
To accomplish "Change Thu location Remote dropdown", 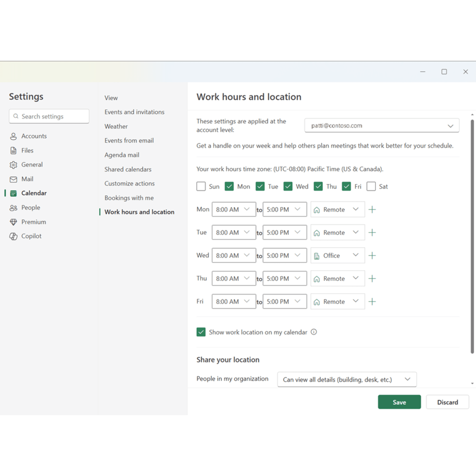I will (x=338, y=278).
